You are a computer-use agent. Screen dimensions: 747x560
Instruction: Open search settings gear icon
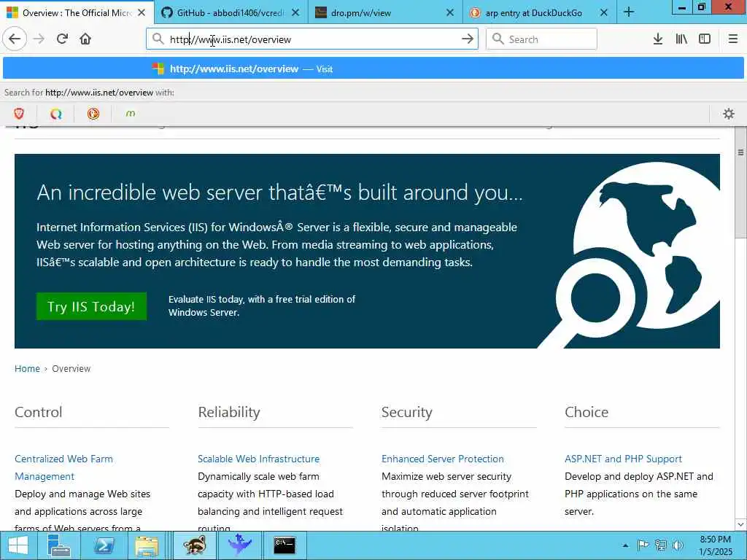tap(729, 114)
